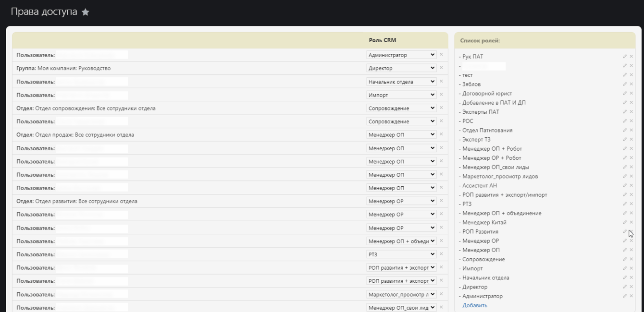Click pencil icon for Сопровождение role
Viewport: 644px width, 312px height.
(x=625, y=259)
